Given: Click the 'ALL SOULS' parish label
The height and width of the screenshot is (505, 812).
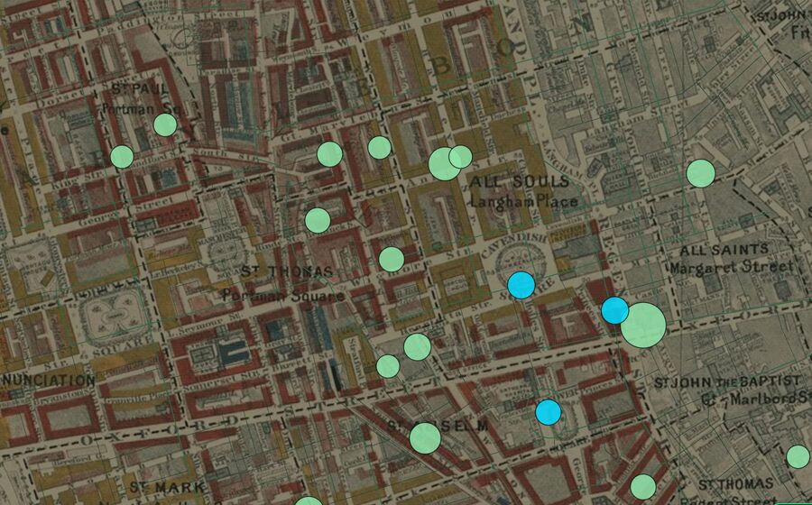Looking at the screenshot, I should point(520,181).
